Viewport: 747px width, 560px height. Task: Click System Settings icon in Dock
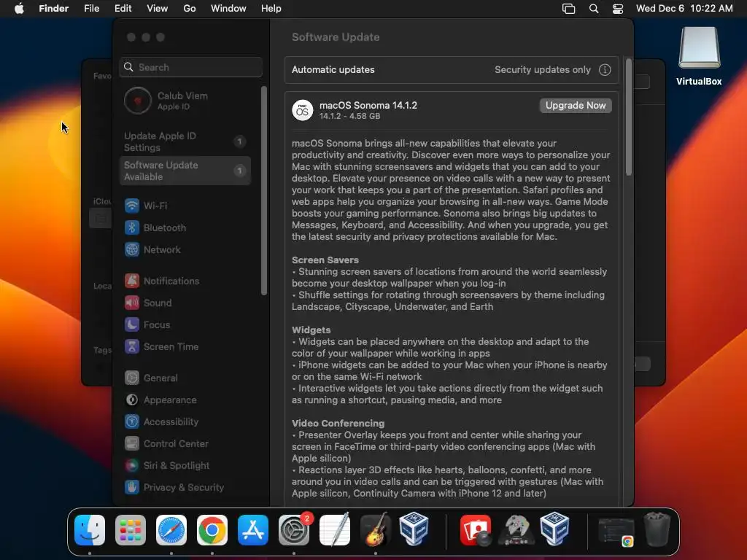coord(294,530)
